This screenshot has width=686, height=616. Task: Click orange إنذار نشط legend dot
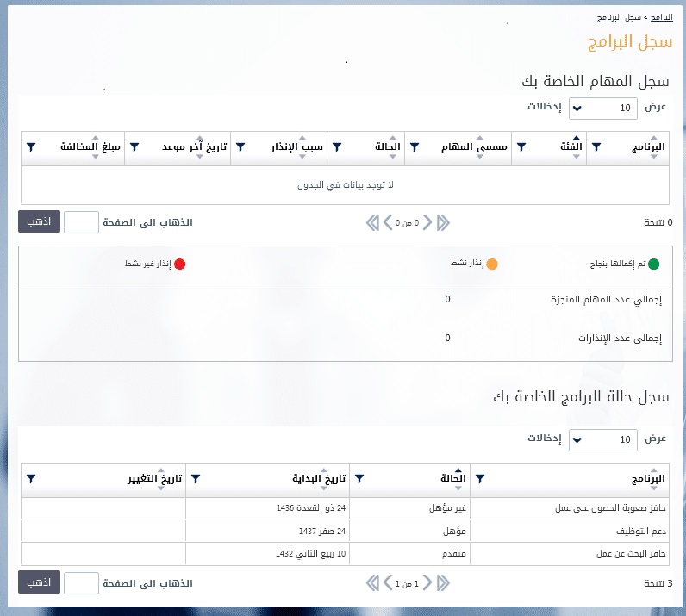click(x=492, y=264)
